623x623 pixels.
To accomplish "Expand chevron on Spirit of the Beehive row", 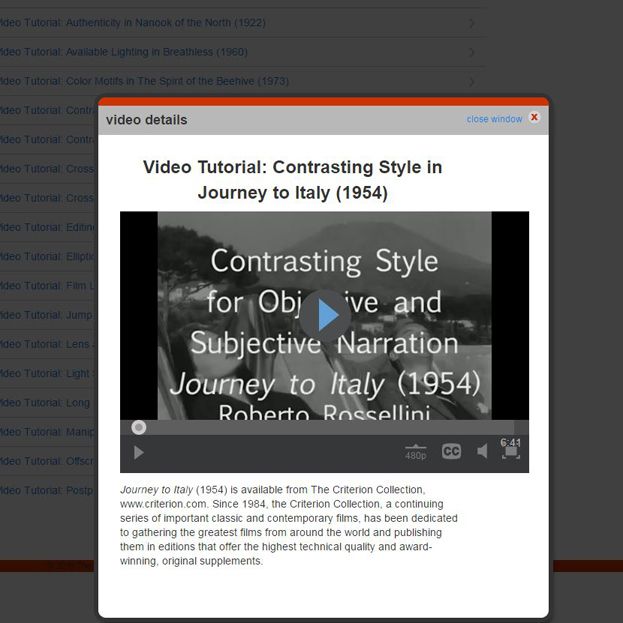I will (x=472, y=82).
